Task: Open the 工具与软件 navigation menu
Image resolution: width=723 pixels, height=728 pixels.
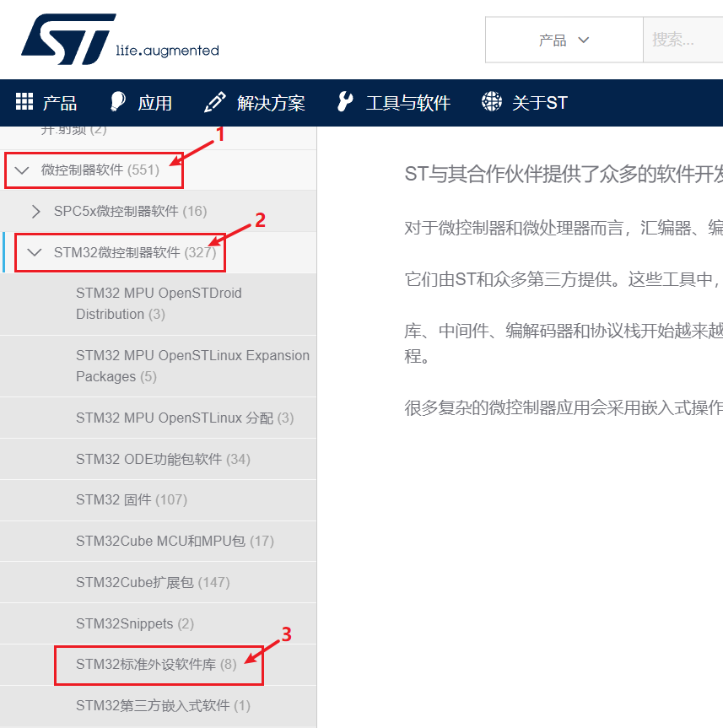Action: (x=408, y=103)
